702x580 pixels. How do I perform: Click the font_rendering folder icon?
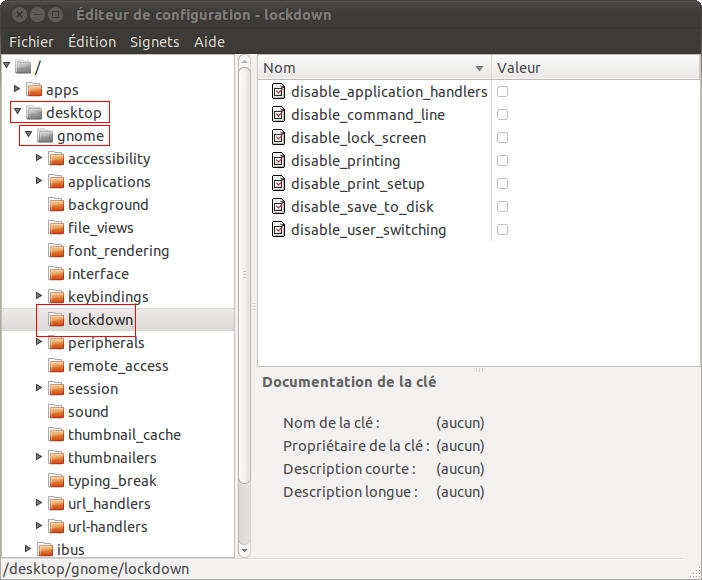coord(56,250)
